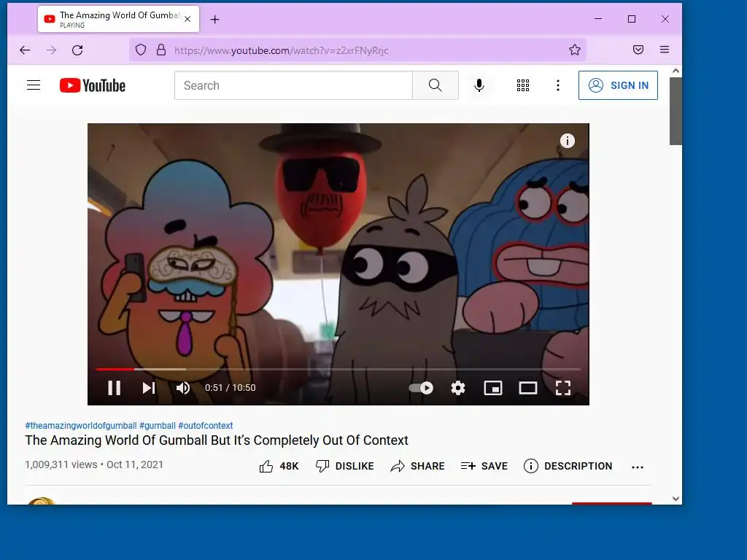Screen dimensions: 747x560
Task: Minimize the browser window
Action: click(598, 19)
